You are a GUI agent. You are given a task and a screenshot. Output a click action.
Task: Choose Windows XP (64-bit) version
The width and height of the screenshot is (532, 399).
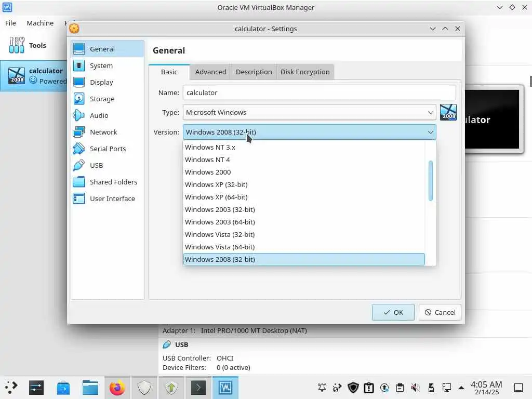pyautogui.click(x=304, y=197)
